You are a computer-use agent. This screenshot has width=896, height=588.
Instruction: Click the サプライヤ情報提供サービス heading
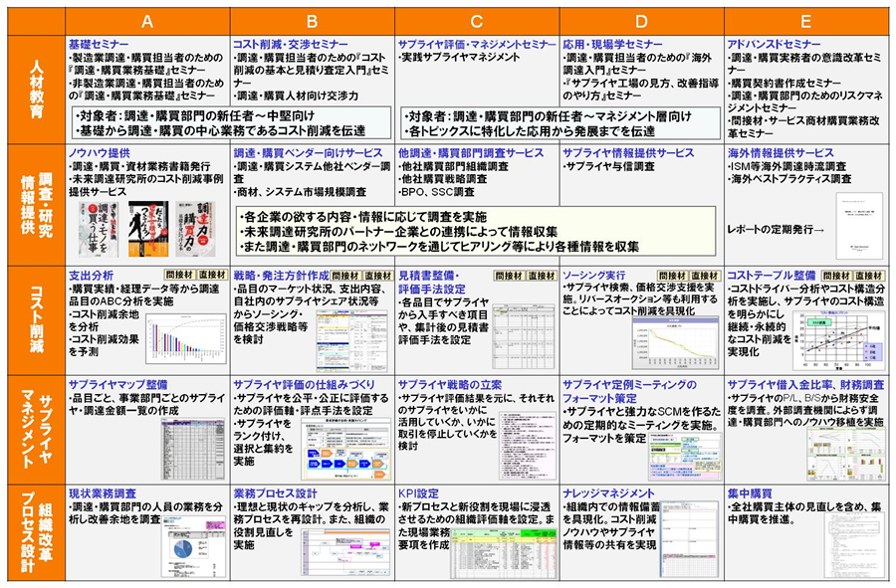(x=628, y=153)
